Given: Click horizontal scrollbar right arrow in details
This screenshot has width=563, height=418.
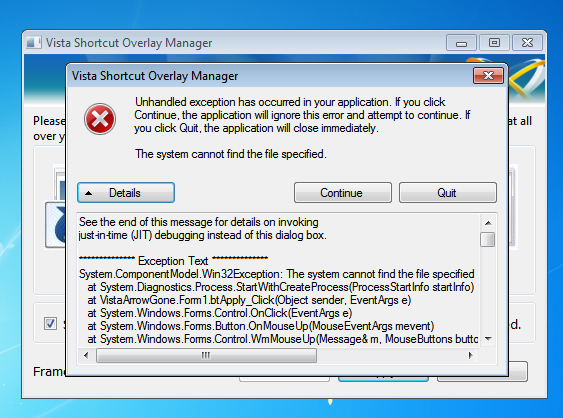Looking at the screenshot, I should tap(471, 356).
